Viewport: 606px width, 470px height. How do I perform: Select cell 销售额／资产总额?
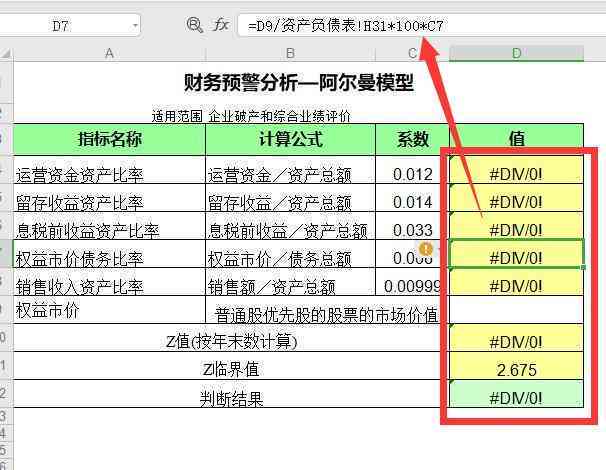pos(290,282)
